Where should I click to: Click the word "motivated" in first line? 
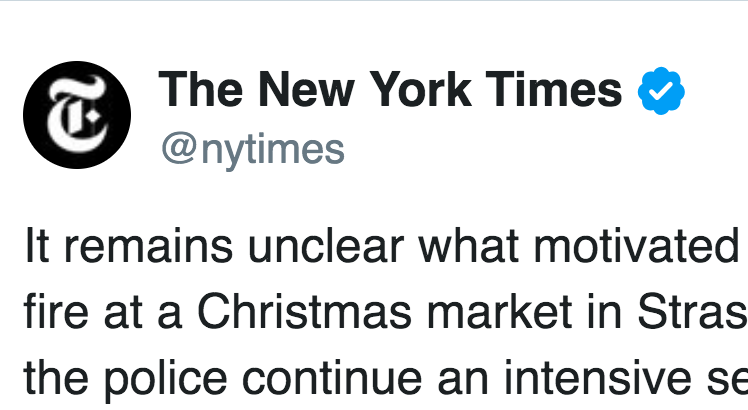(637, 246)
